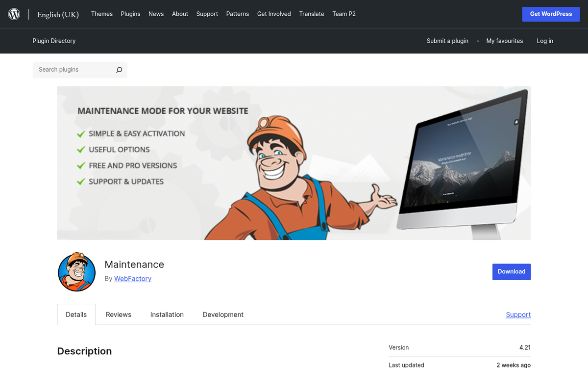Viewport: 588px width, 368px height.
Task: Click the Maintenance plugin avatar icon
Action: (76, 272)
